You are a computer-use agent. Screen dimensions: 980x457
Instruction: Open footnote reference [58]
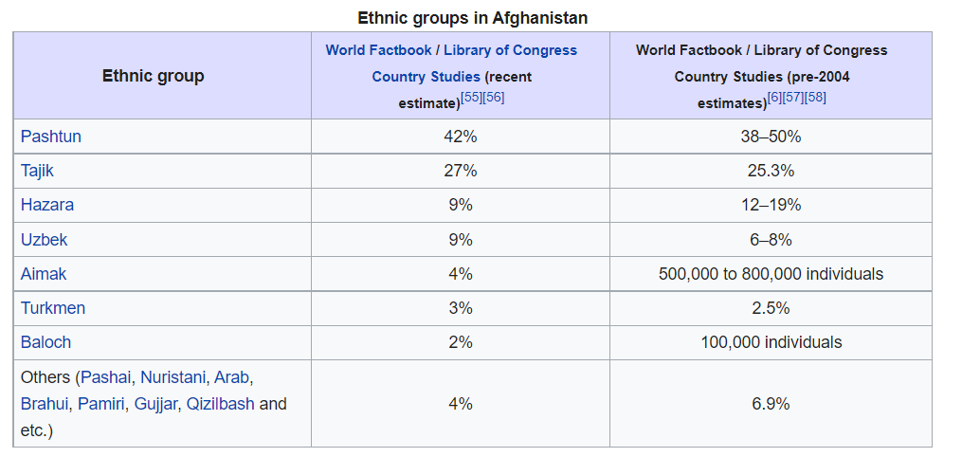(815, 98)
